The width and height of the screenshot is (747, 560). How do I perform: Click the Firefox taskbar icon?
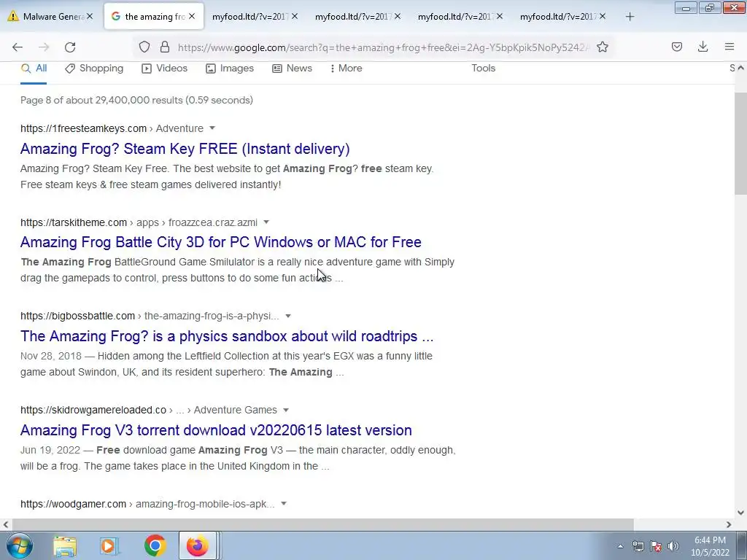(x=197, y=545)
